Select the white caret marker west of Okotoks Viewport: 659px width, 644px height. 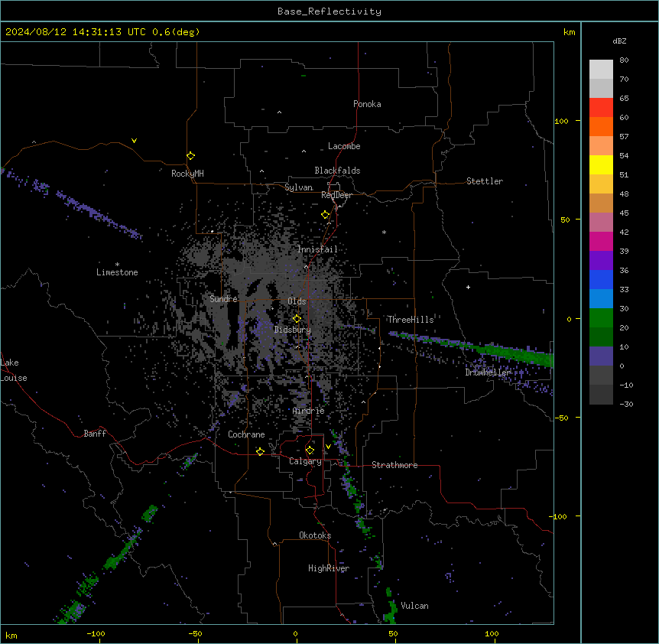click(x=275, y=544)
